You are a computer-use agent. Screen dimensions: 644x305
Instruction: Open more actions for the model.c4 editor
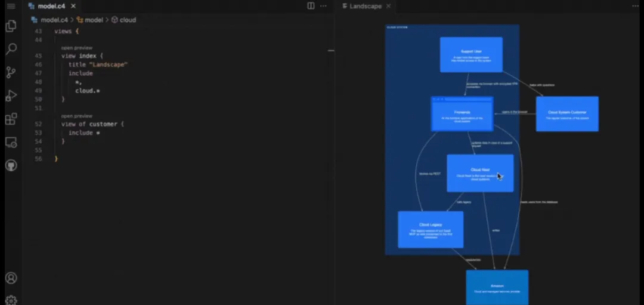tap(323, 6)
